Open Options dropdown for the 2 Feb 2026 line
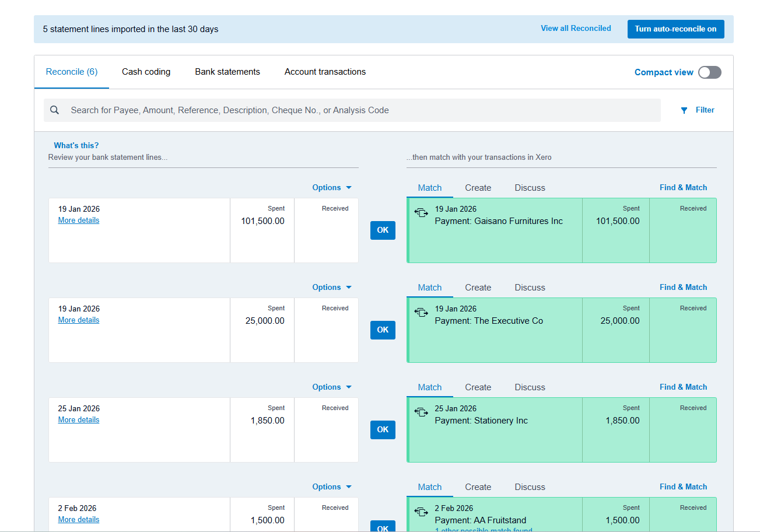760x532 pixels. [332, 487]
